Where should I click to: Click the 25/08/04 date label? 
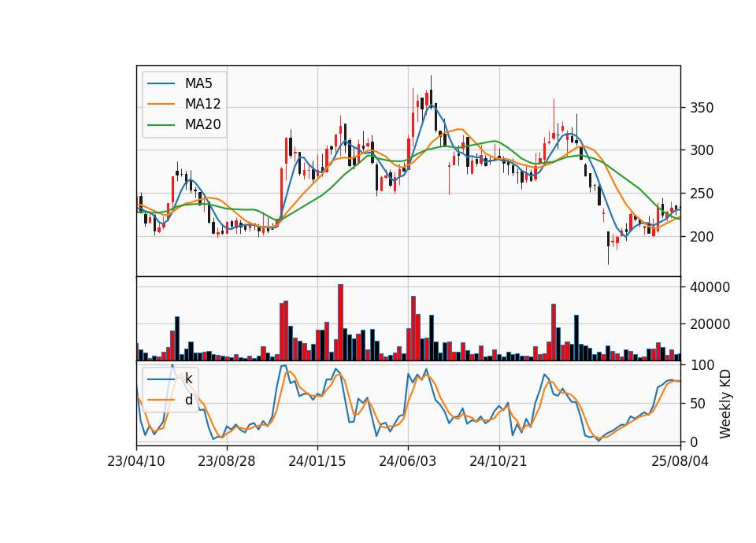point(680,461)
